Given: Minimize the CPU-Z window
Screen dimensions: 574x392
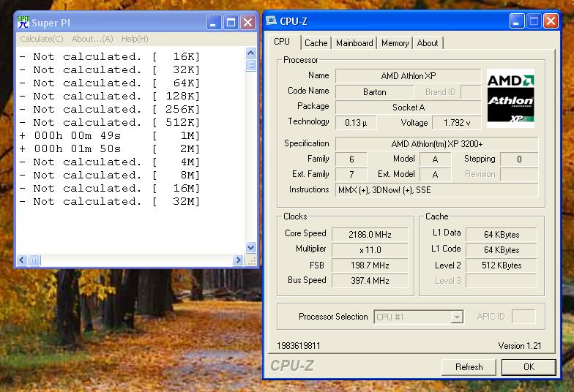Looking at the screenshot, I should pos(518,21).
